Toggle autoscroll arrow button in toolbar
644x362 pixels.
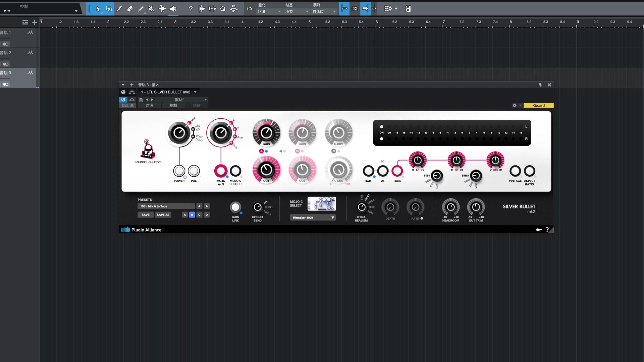pyautogui.click(x=366, y=9)
